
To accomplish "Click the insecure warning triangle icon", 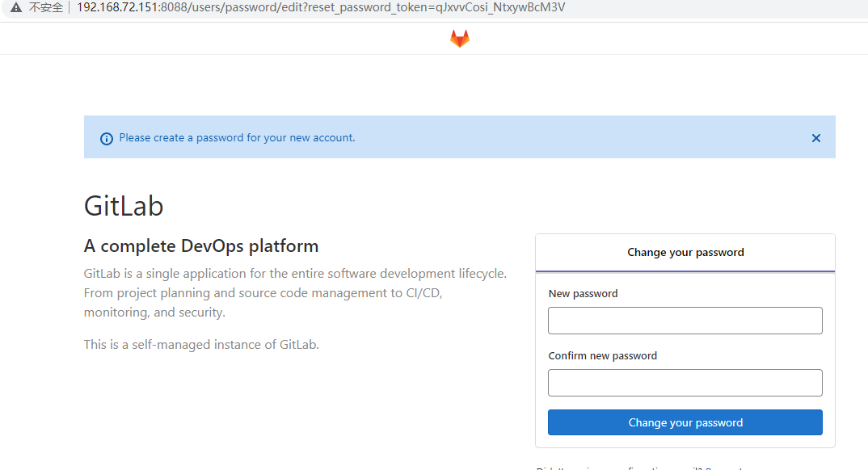I will (x=16, y=8).
